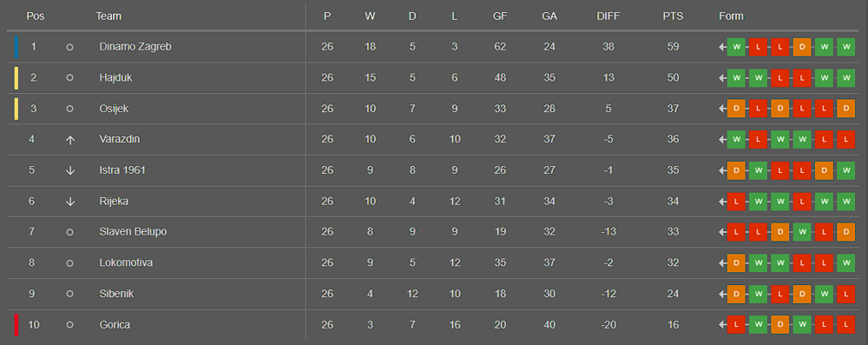This screenshot has height=345, width=868.
Task: Open the Sibenik team link
Action: (x=116, y=294)
